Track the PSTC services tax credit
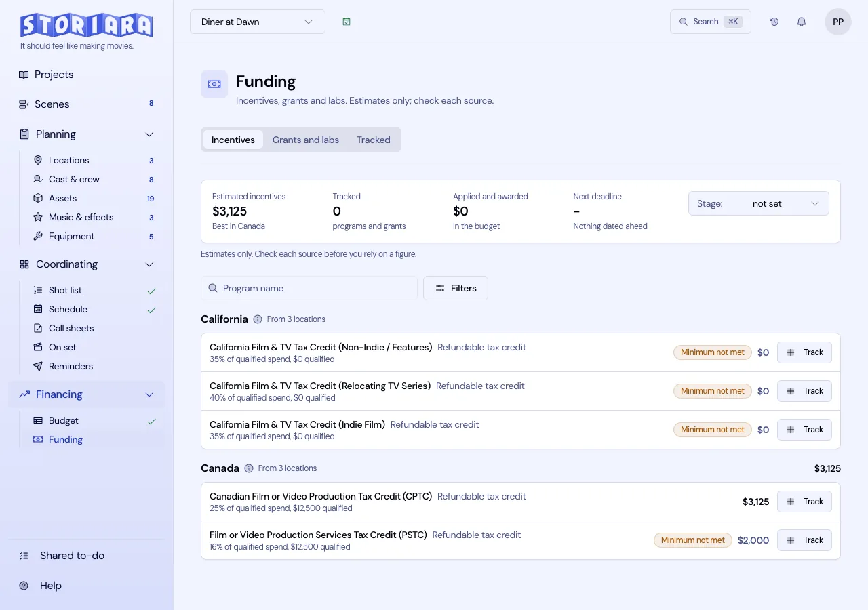 pos(804,540)
